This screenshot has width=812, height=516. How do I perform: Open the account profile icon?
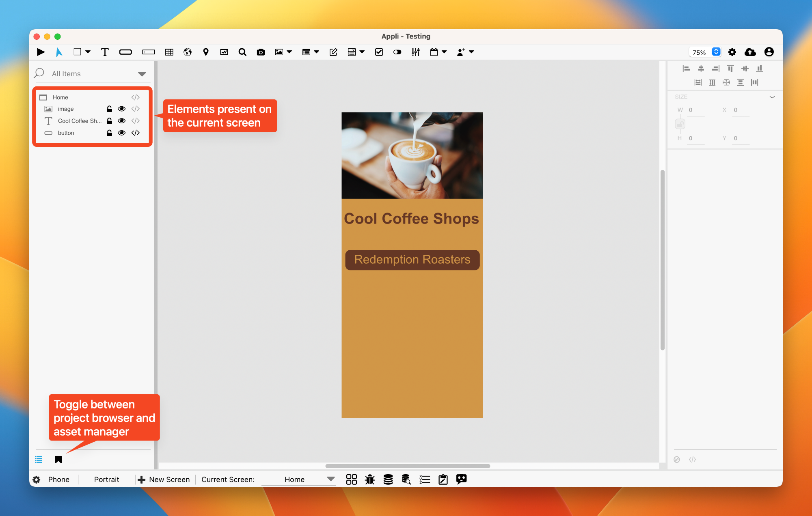769,52
